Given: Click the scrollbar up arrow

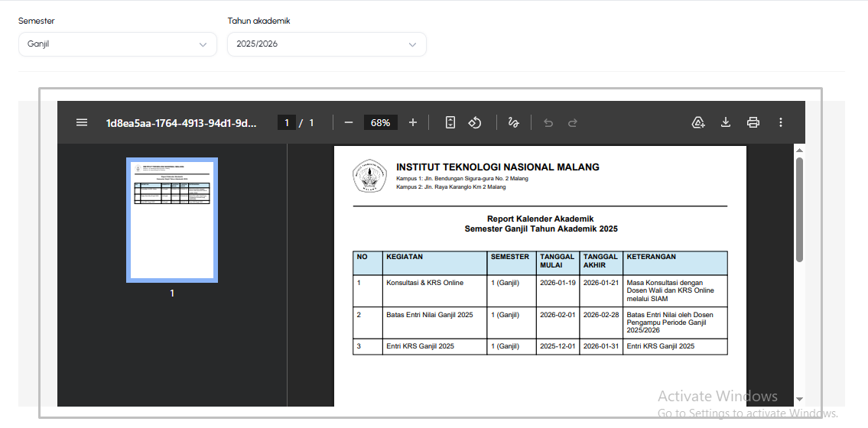Looking at the screenshot, I should pos(799,150).
